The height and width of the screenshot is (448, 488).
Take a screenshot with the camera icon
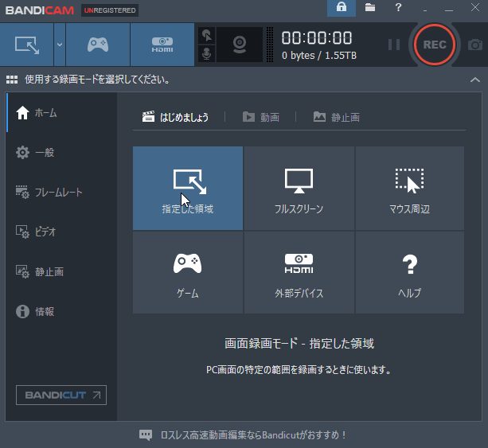click(x=475, y=45)
